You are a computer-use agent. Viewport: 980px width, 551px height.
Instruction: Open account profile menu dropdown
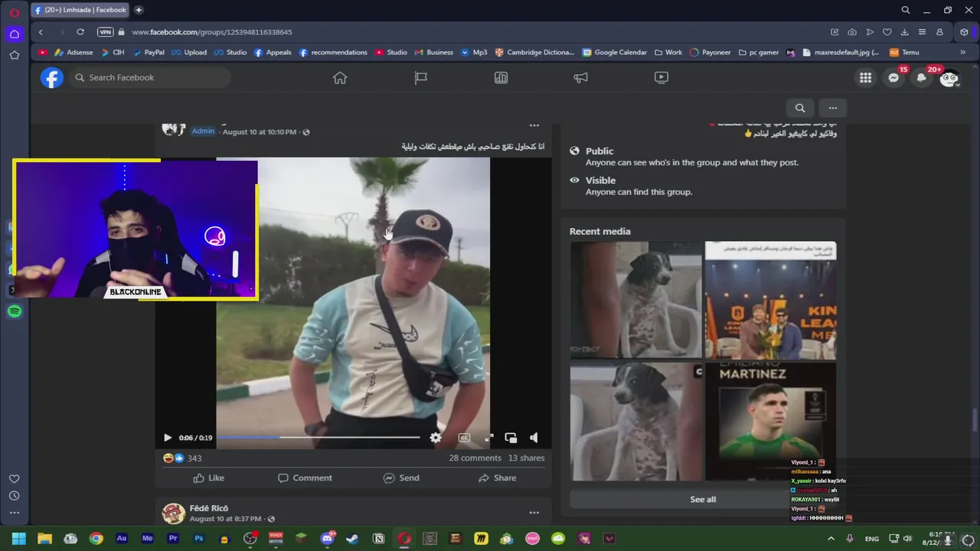949,77
